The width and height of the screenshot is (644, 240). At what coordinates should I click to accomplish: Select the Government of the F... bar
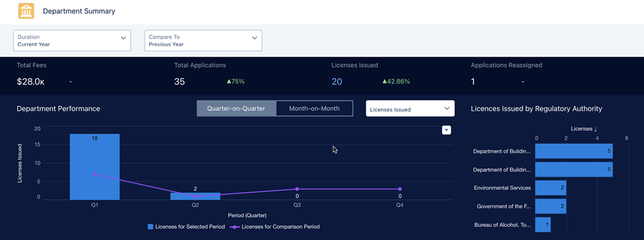(551, 207)
